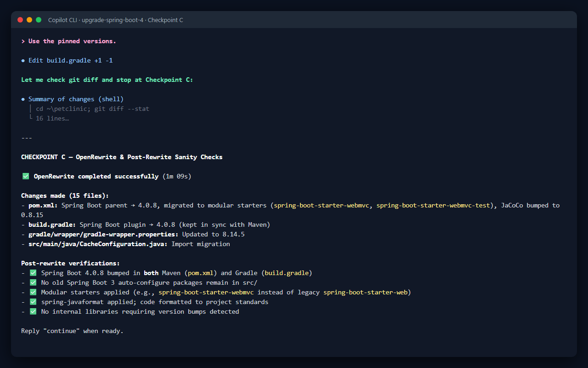Click the window title "Copilot CLI · upgrade-spring-boot-4 · Checkpoint C"
The width and height of the screenshot is (588, 368).
pos(116,20)
